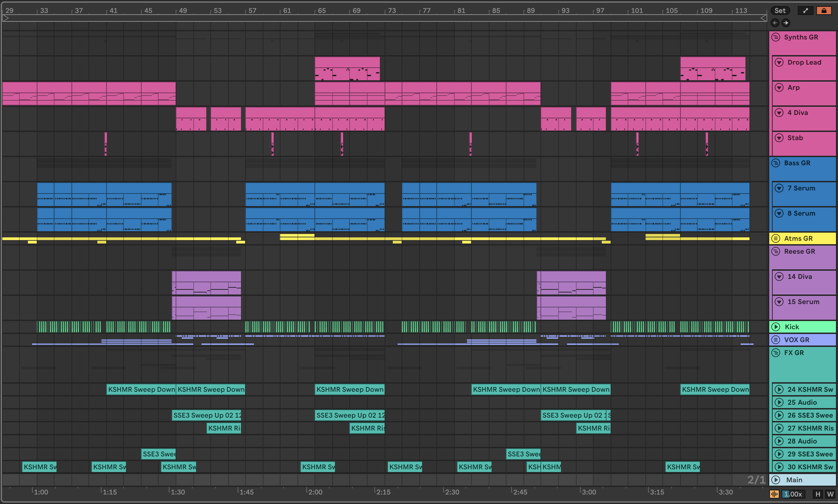Click the 25 Audio track icon
Image resolution: width=838 pixels, height=504 pixels.
778,402
